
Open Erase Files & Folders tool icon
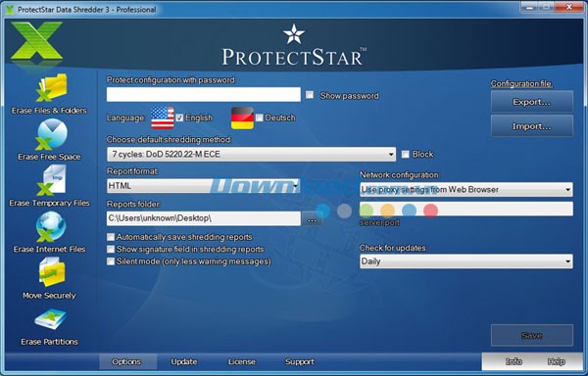pyautogui.click(x=52, y=88)
